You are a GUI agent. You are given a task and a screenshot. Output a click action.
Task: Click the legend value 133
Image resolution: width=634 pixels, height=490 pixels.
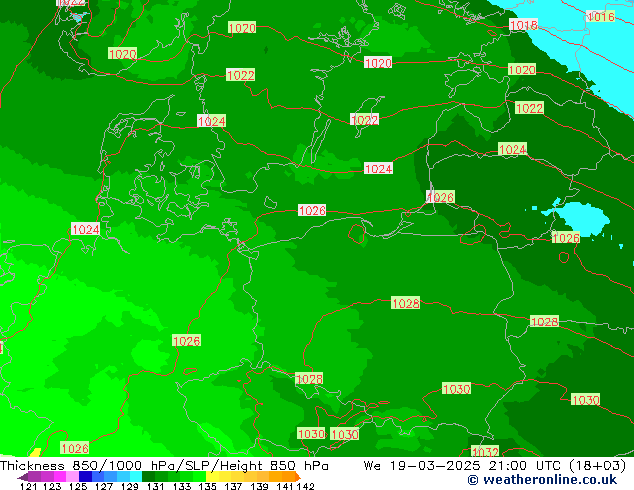pos(182,486)
